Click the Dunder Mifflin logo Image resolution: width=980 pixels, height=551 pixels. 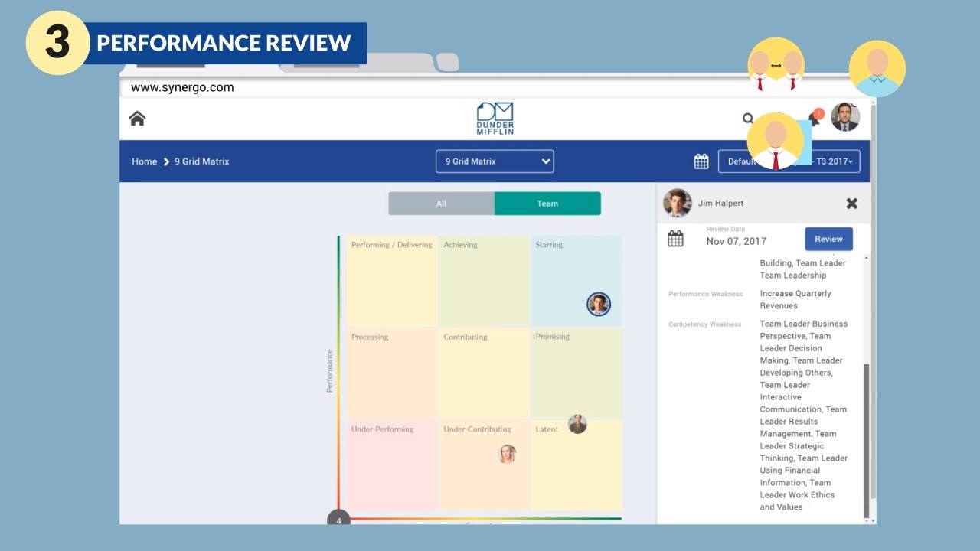(495, 119)
